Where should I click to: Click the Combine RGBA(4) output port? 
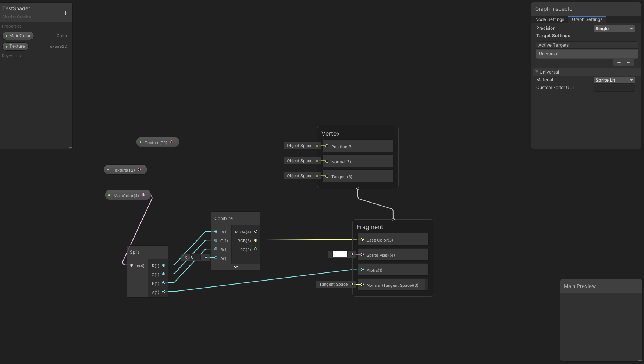click(x=256, y=232)
